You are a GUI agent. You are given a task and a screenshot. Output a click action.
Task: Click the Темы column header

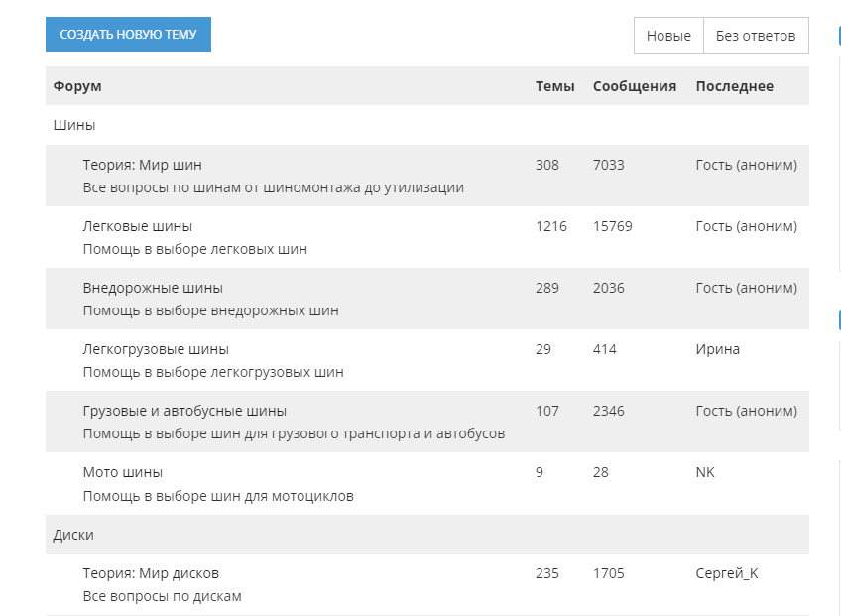(x=554, y=86)
